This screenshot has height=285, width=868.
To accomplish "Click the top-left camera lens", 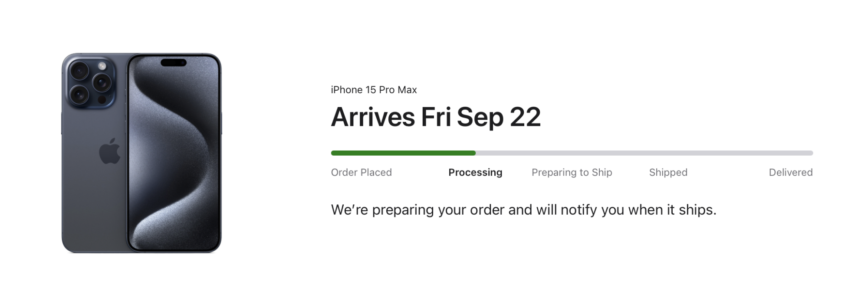I will [x=79, y=71].
